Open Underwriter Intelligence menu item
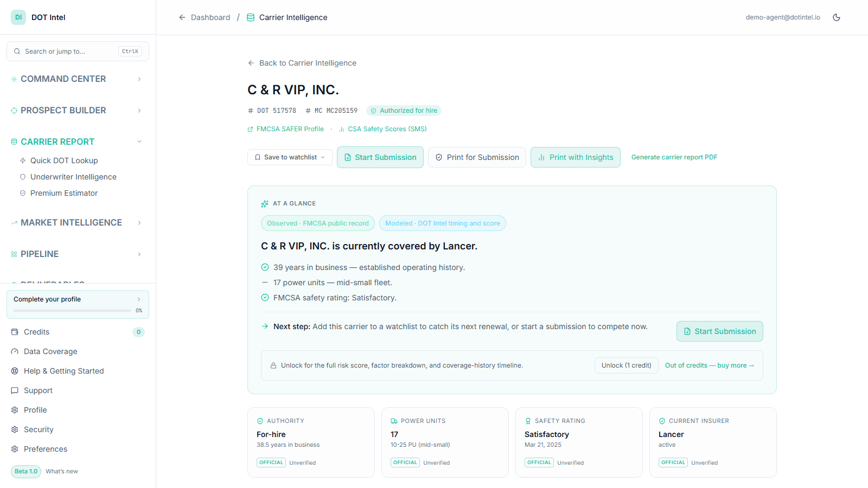The image size is (868, 488). [73, 177]
